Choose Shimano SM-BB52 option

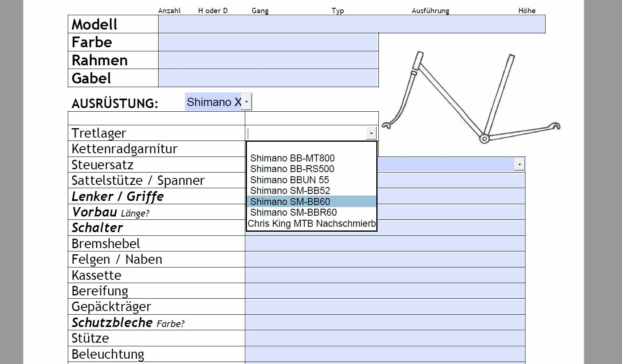pyautogui.click(x=311, y=191)
